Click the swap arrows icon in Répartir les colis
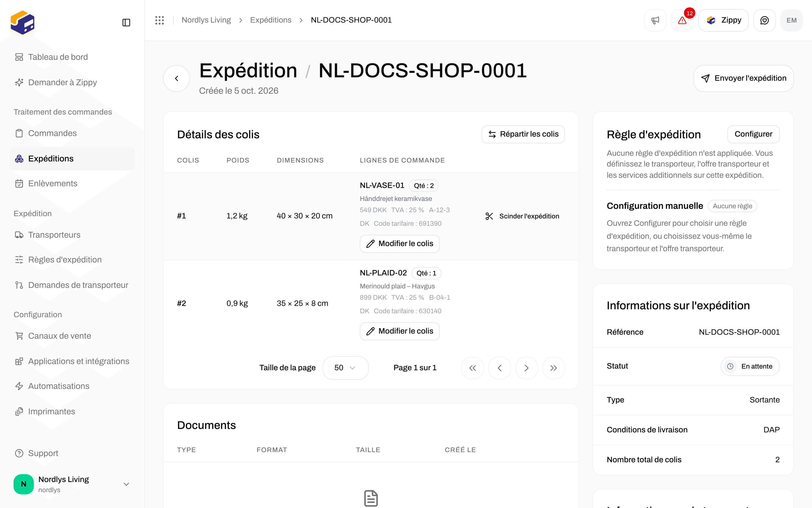Image resolution: width=812 pixels, height=508 pixels. click(x=492, y=134)
